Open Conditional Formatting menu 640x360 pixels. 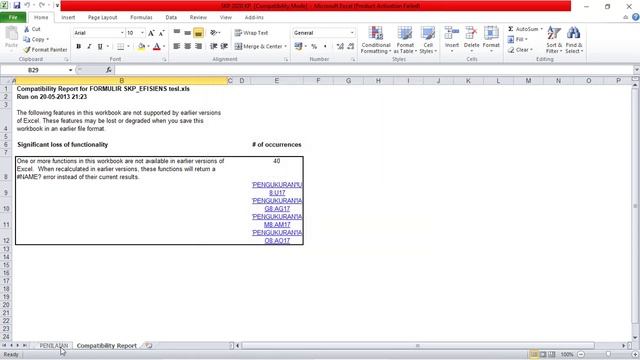tap(376, 40)
